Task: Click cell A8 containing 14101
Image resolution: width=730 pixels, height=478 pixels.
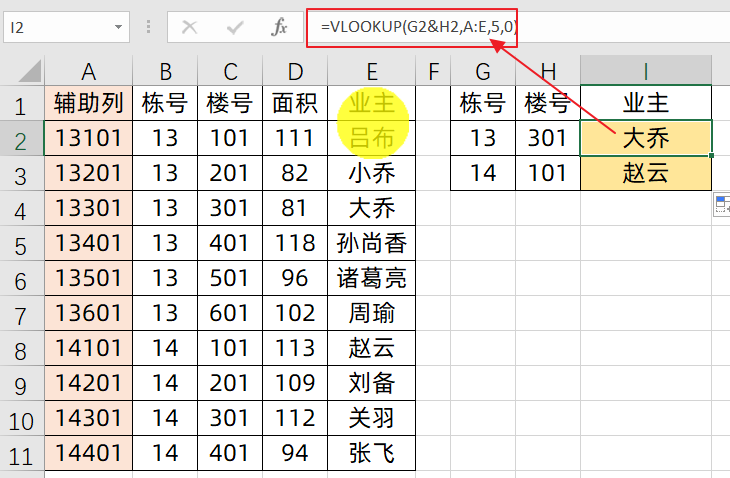Action: click(x=88, y=348)
